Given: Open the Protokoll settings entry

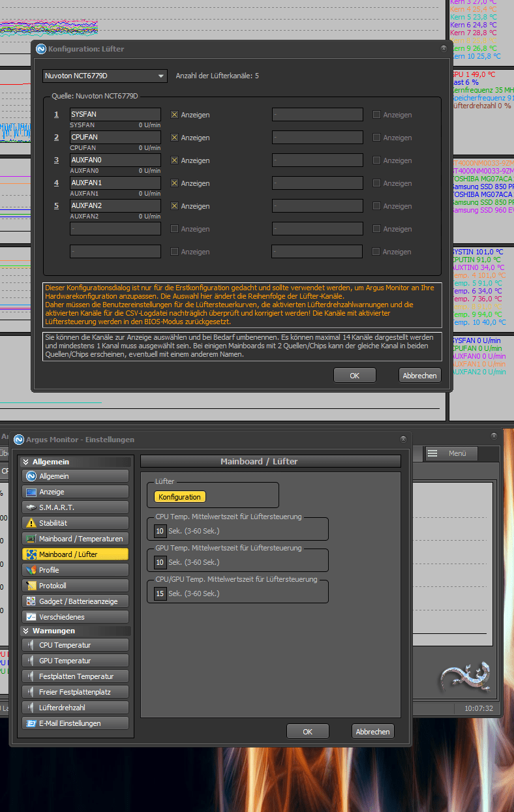Looking at the screenshot, I should click(x=75, y=586).
